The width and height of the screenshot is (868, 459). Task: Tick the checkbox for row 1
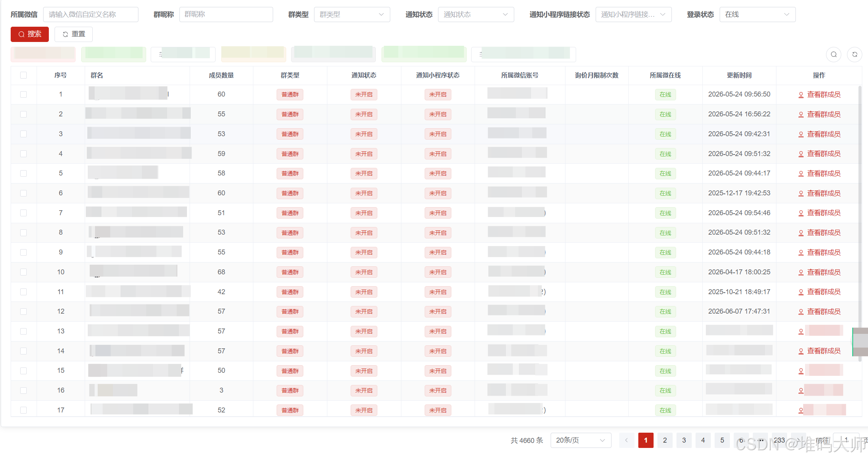pos(24,94)
